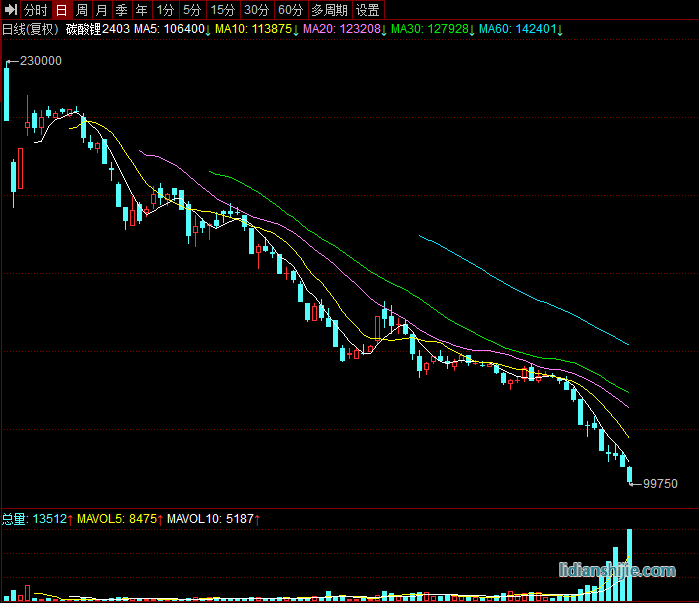Image resolution: width=699 pixels, height=603 pixels.
Task: Open the 多周期 multi-period view
Action: tap(329, 10)
